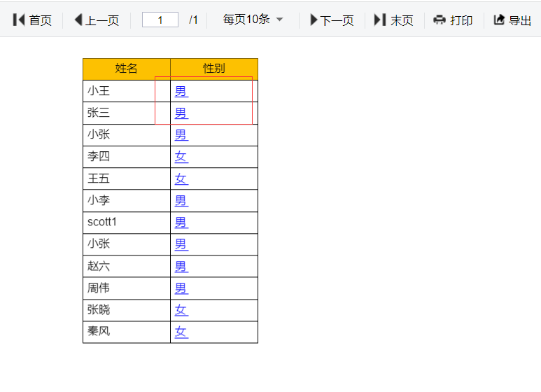This screenshot has height=392, width=541.
Task: Select the name cell 张晓
Action: tap(127, 310)
